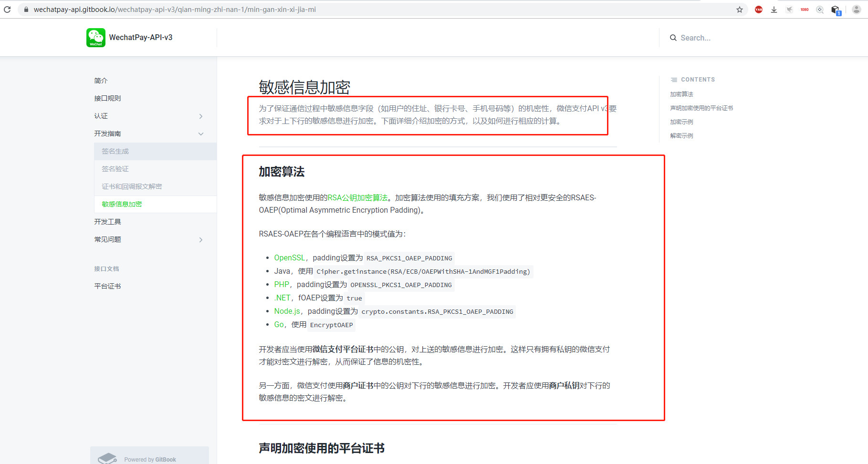Click the 加密算法 section heading

282,172
